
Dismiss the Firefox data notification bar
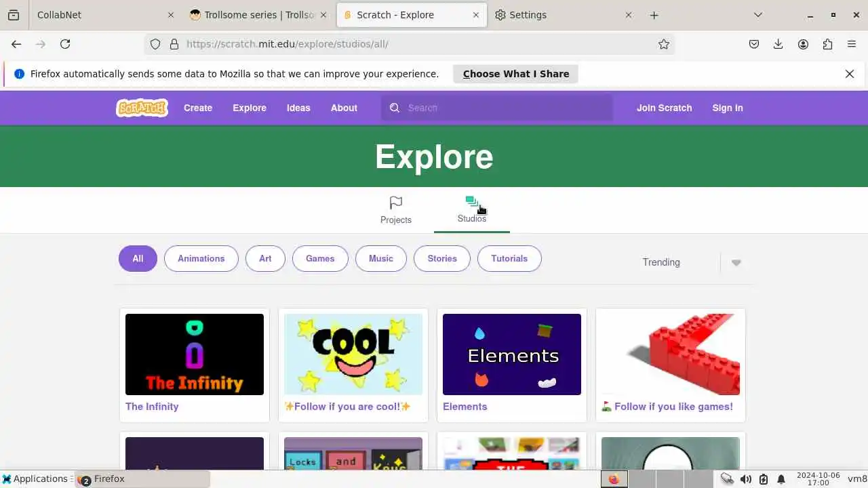click(x=850, y=74)
